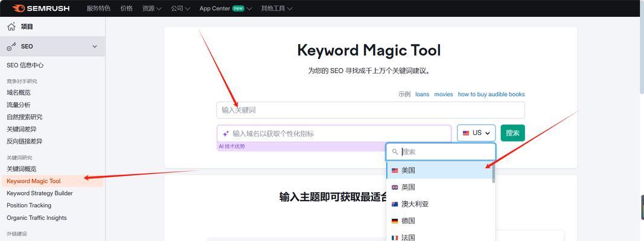The image size is (644, 241).
Task: Click the German flag next to 德国
Action: [395, 221]
